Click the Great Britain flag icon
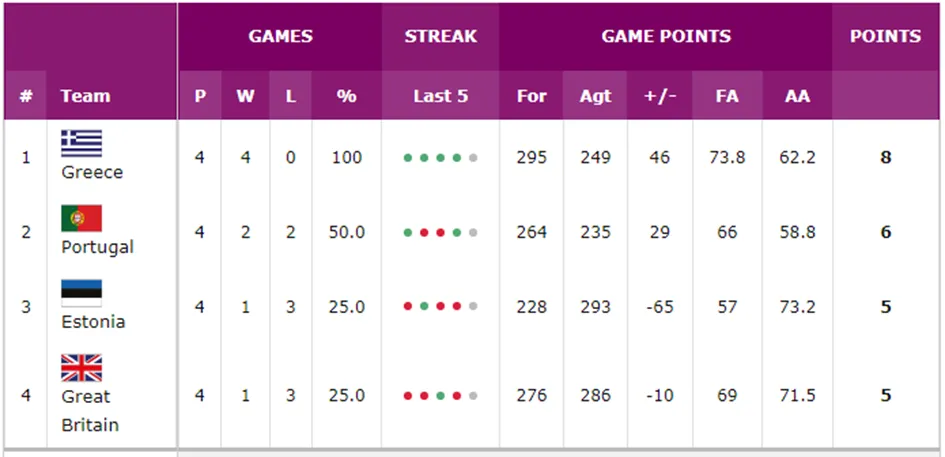The image size is (945, 457). (x=81, y=368)
